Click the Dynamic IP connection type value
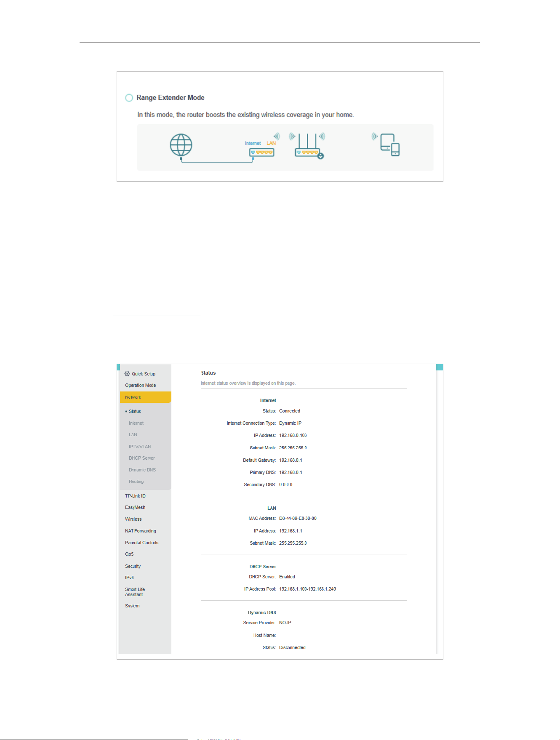 pyautogui.click(x=290, y=423)
